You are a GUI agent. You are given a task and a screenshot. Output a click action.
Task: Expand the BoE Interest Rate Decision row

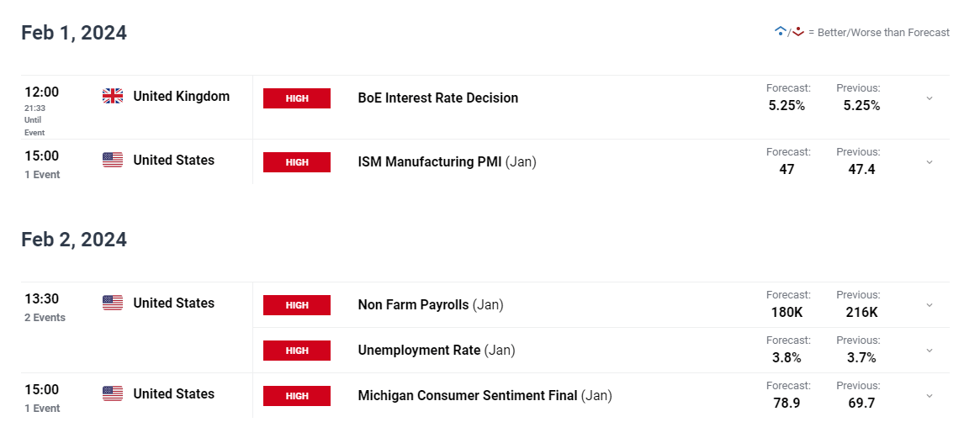930,98
